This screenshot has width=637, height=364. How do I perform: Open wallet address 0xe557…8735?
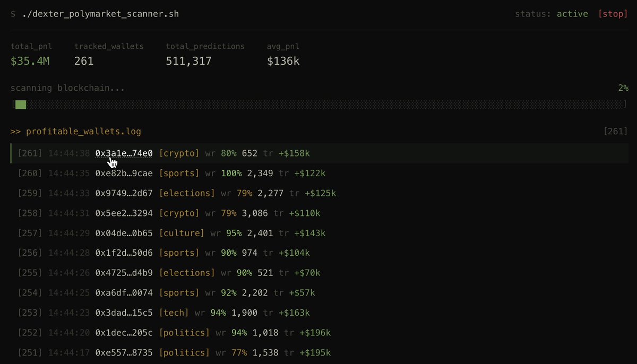[x=124, y=352]
